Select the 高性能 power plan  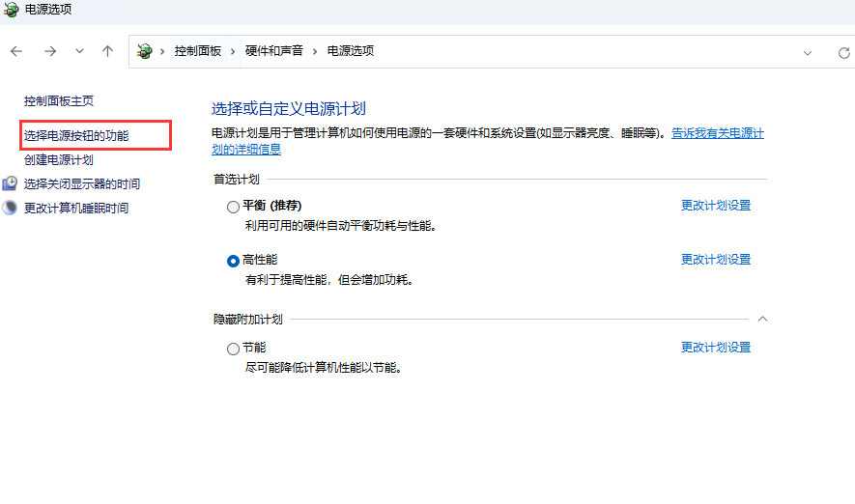pyautogui.click(x=233, y=260)
